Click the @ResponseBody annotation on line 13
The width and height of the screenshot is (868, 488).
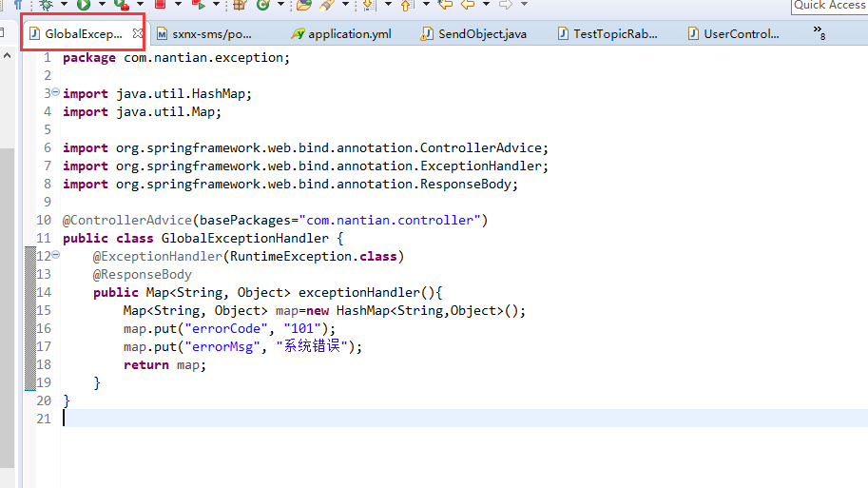coord(143,275)
